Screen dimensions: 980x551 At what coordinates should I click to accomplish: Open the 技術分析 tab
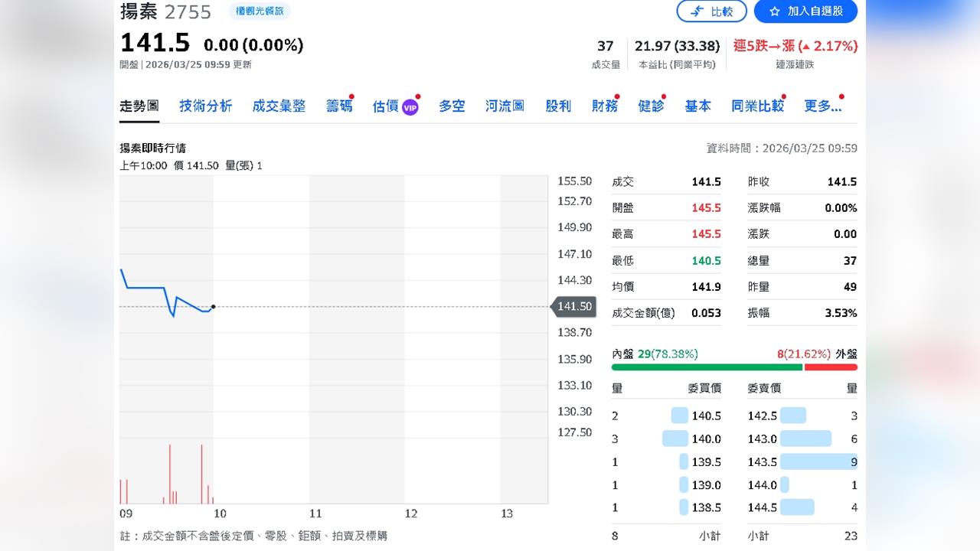coord(204,106)
